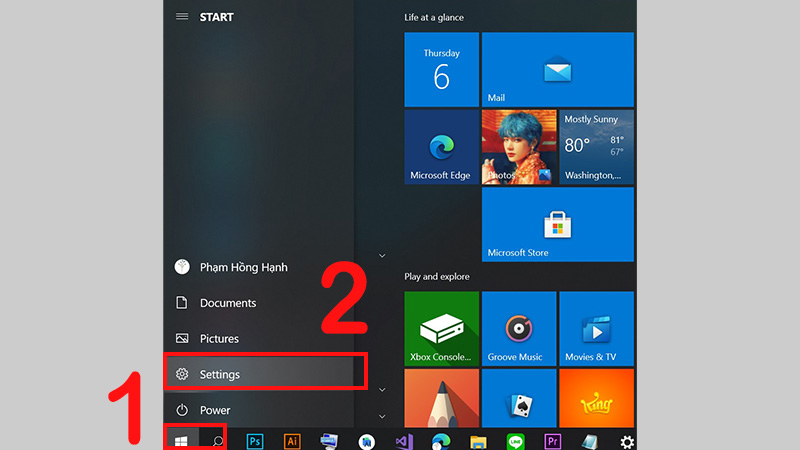Open the King game tile

pos(596,398)
